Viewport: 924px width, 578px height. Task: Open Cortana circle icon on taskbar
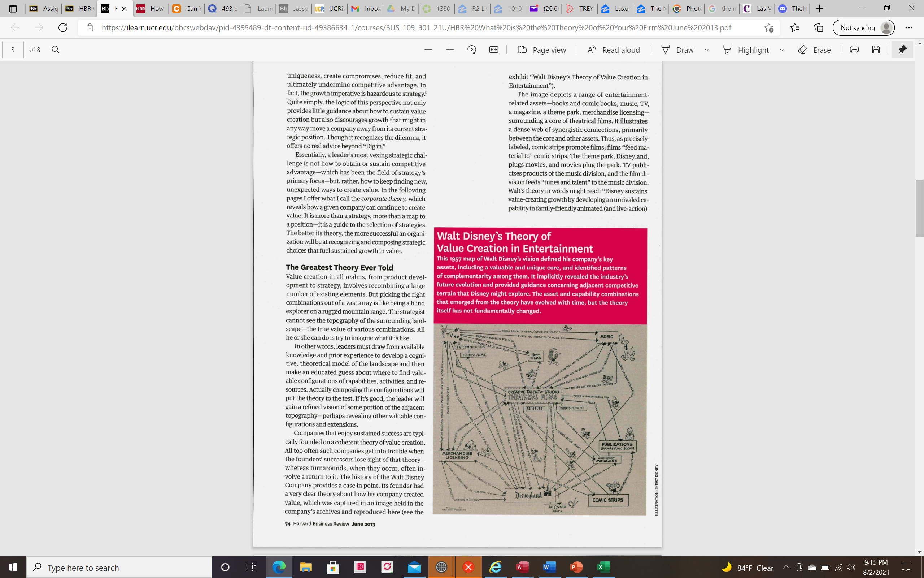pos(225,567)
